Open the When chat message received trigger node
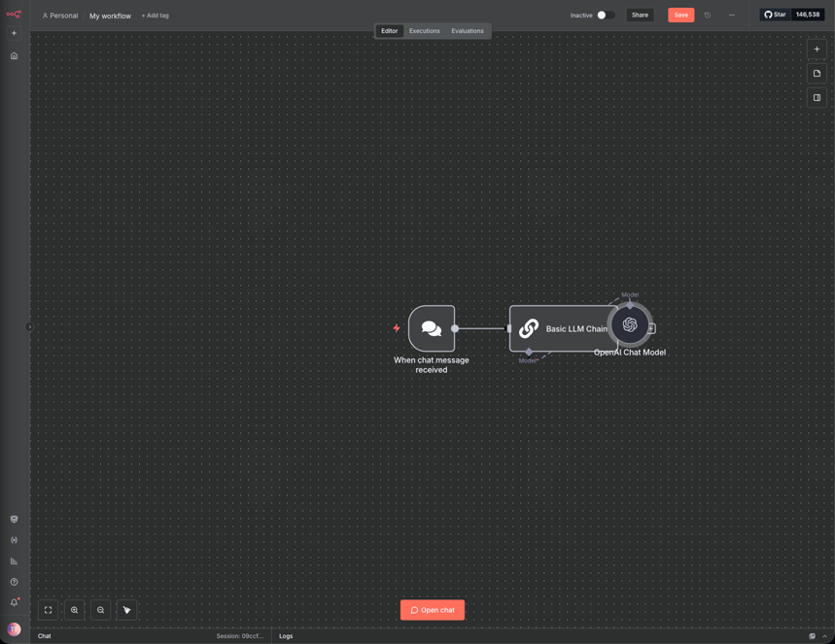This screenshot has width=835, height=644. (x=431, y=327)
